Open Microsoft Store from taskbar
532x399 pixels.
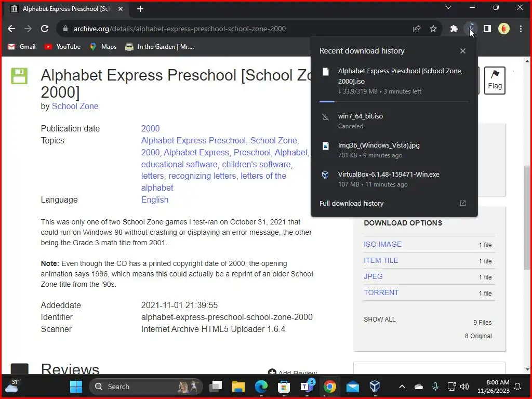[284, 387]
